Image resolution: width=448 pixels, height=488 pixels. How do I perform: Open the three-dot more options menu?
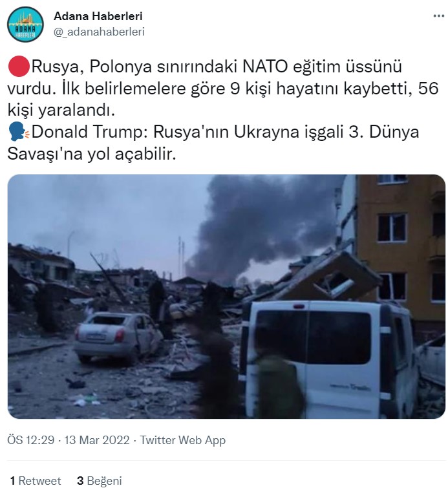point(439,16)
